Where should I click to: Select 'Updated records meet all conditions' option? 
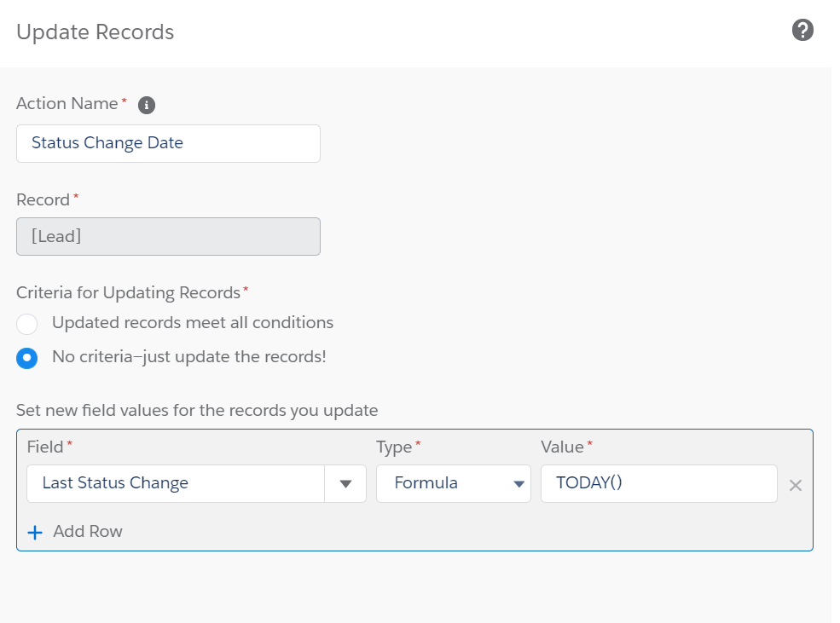(x=26, y=324)
